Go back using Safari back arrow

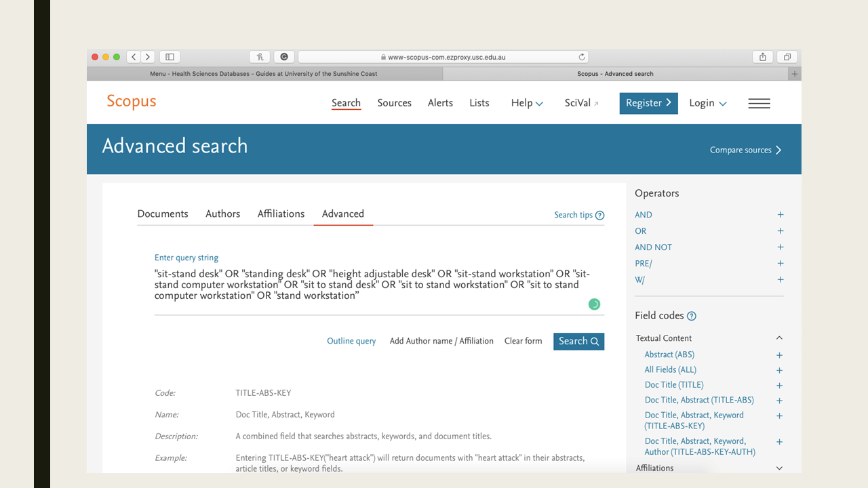(x=134, y=57)
